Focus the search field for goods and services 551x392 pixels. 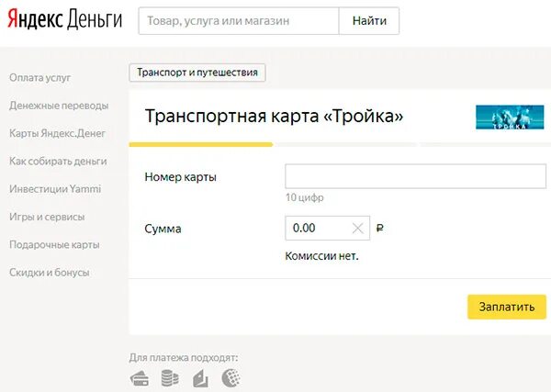(x=239, y=21)
